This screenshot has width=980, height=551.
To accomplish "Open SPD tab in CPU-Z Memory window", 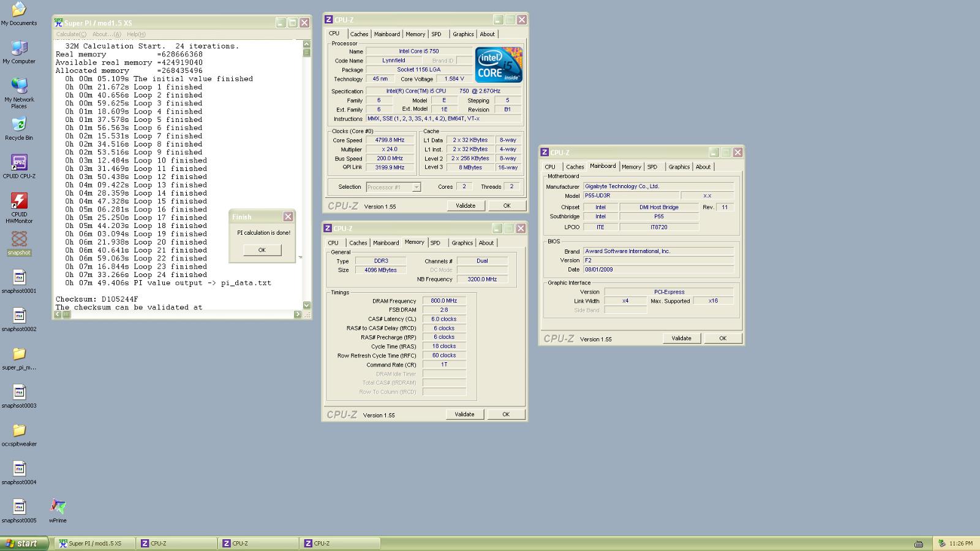I will click(435, 243).
